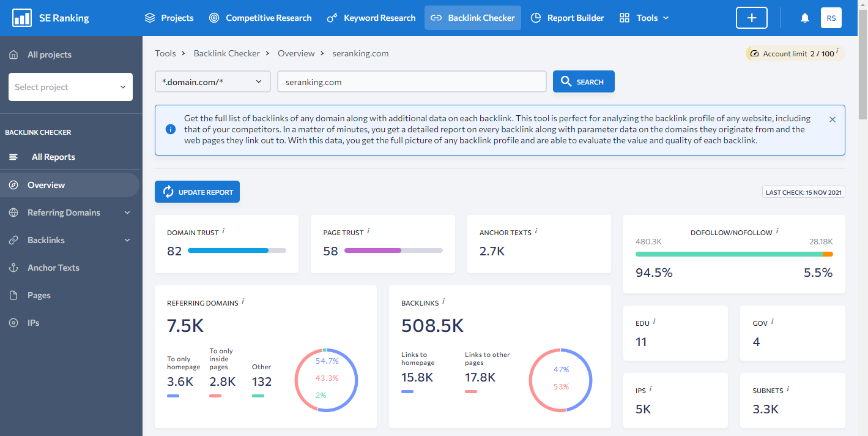
Task: Click the Anchor Texts anchor icon in sidebar
Action: tap(13, 268)
